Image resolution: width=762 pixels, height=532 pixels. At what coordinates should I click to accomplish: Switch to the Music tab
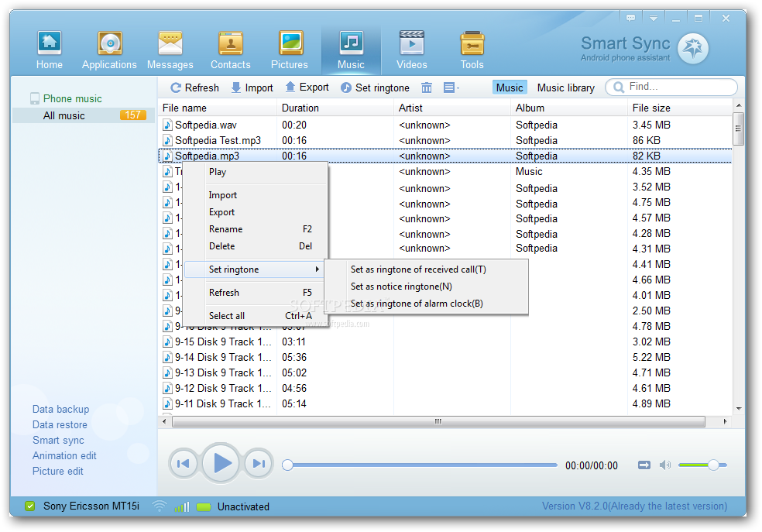[510, 88]
